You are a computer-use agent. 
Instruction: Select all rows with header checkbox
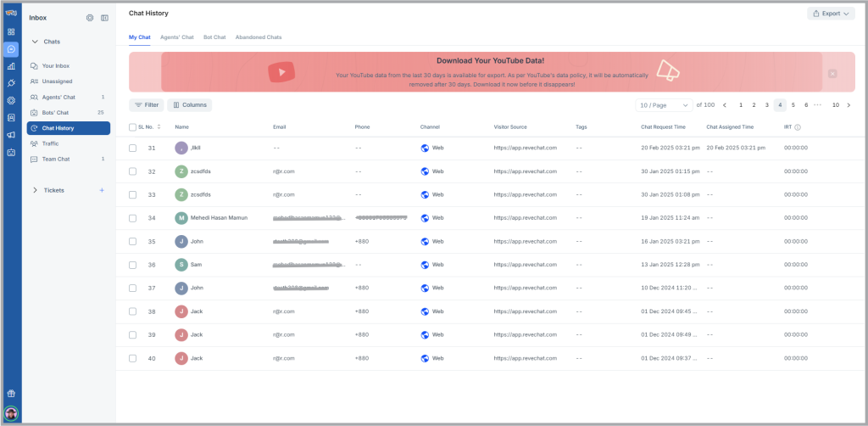132,127
